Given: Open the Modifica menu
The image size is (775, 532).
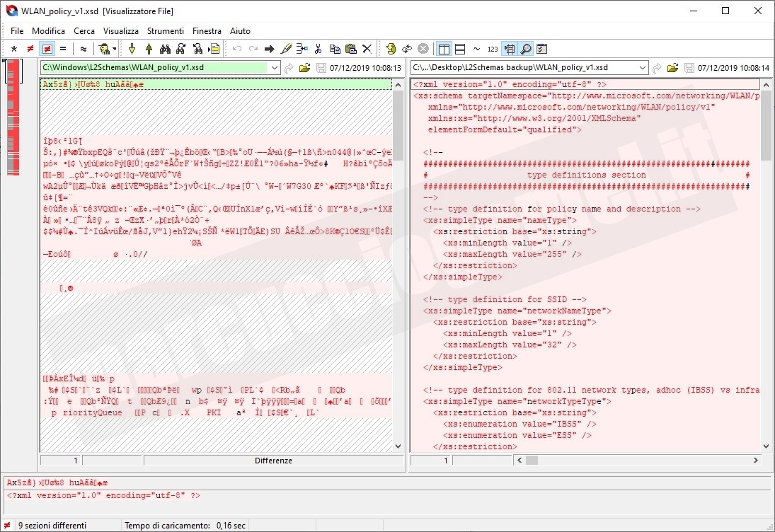Looking at the screenshot, I should 48,30.
